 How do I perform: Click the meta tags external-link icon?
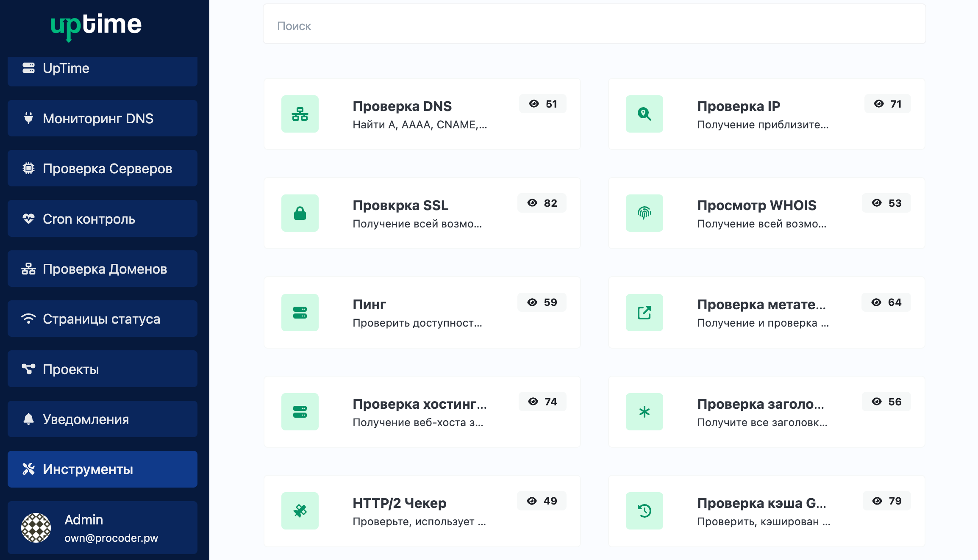(x=644, y=313)
